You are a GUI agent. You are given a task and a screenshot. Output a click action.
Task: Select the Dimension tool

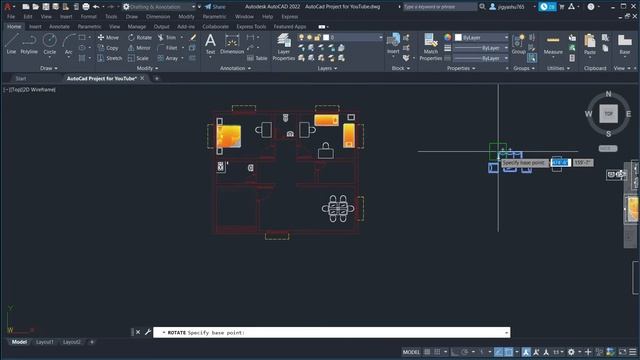[x=232, y=44]
